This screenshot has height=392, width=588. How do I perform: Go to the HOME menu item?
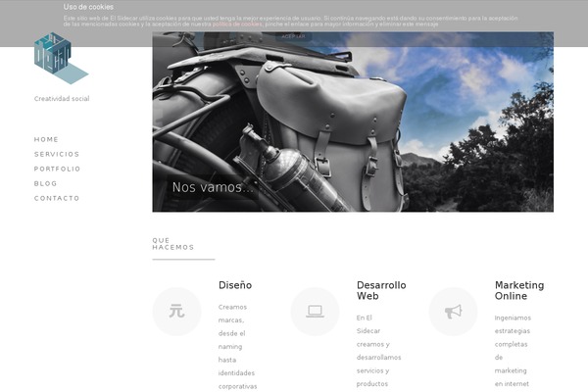pos(46,139)
